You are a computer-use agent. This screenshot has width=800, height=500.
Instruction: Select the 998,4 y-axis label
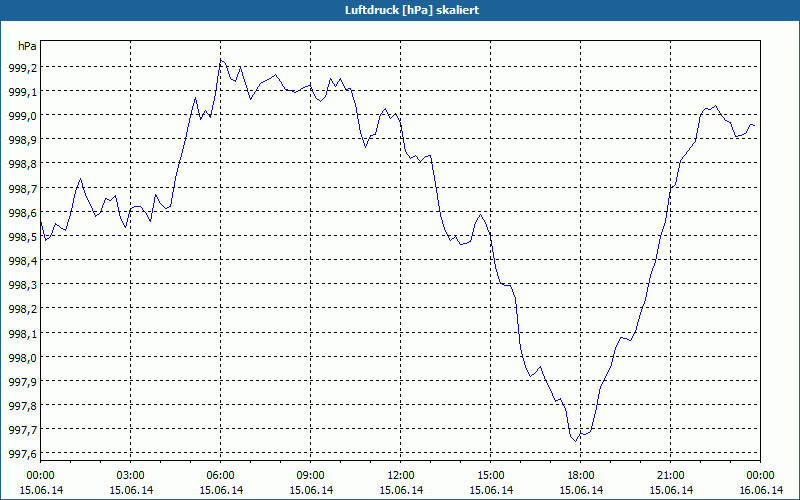tap(22, 261)
